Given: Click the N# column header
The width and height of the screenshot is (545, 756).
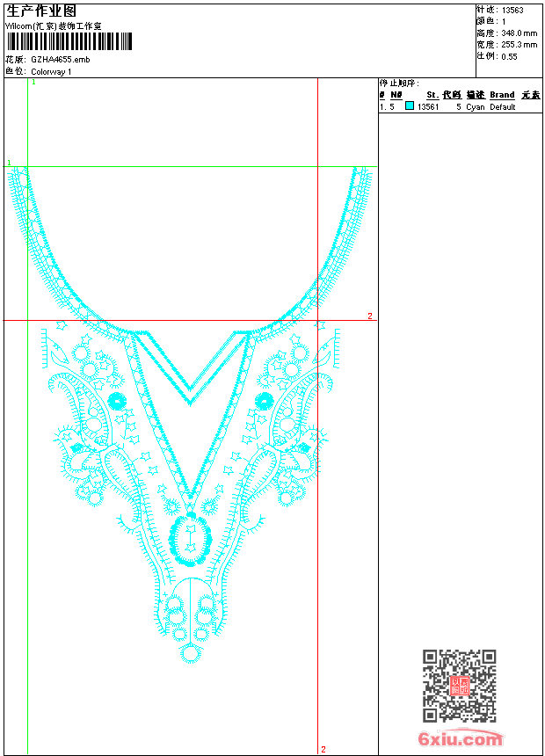Looking at the screenshot, I should (x=396, y=95).
